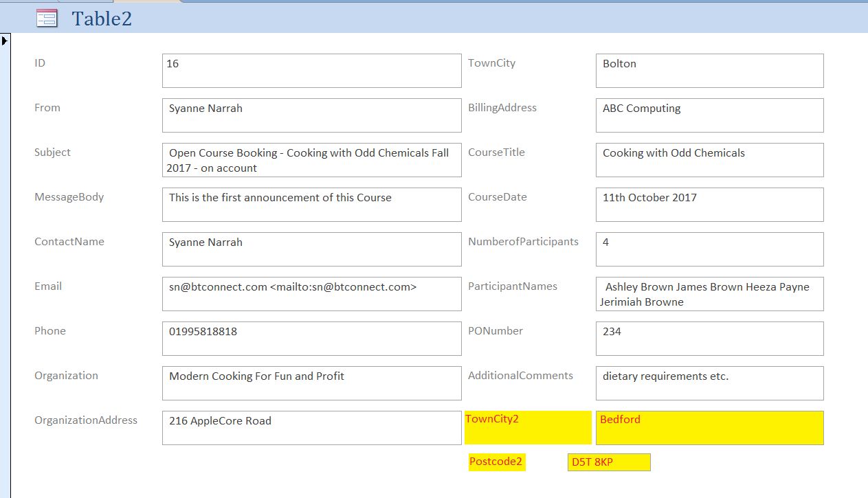Click BillingAddress field ABC Computing
This screenshot has width=868, height=498.
[710, 115]
